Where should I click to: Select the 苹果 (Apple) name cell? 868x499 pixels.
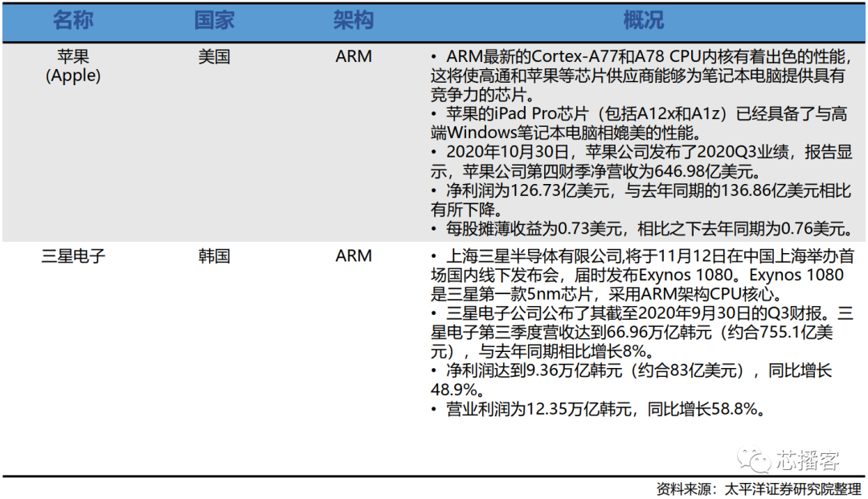click(73, 66)
